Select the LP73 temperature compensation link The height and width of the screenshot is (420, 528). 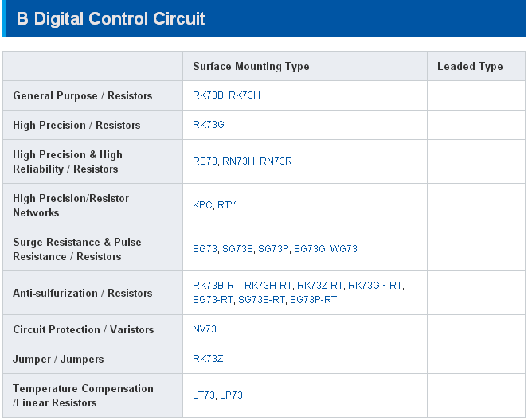point(232,395)
